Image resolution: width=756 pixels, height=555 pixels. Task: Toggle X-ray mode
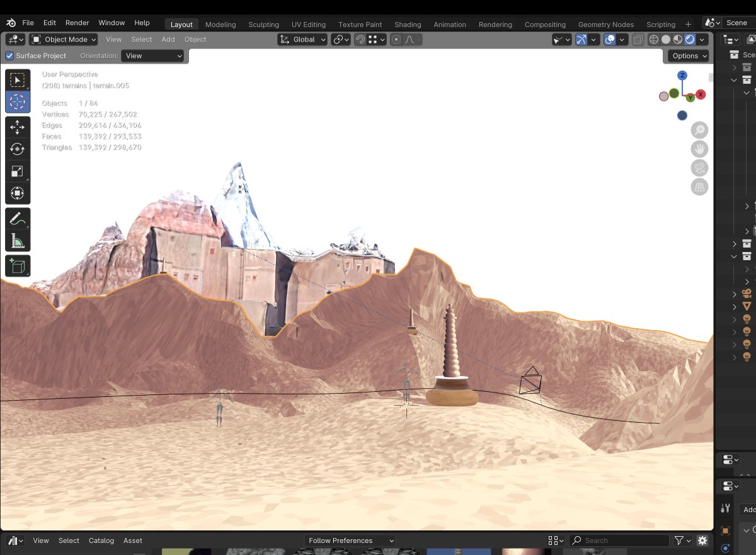(638, 40)
